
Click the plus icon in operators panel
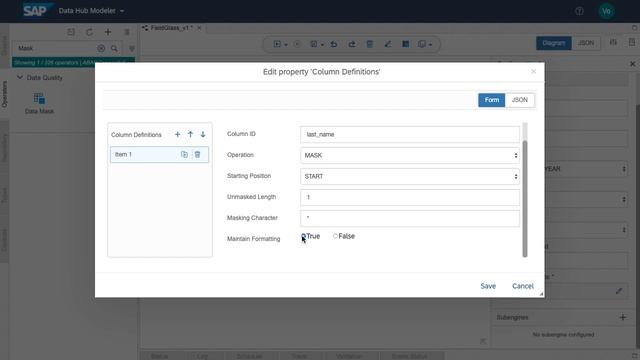[108, 32]
